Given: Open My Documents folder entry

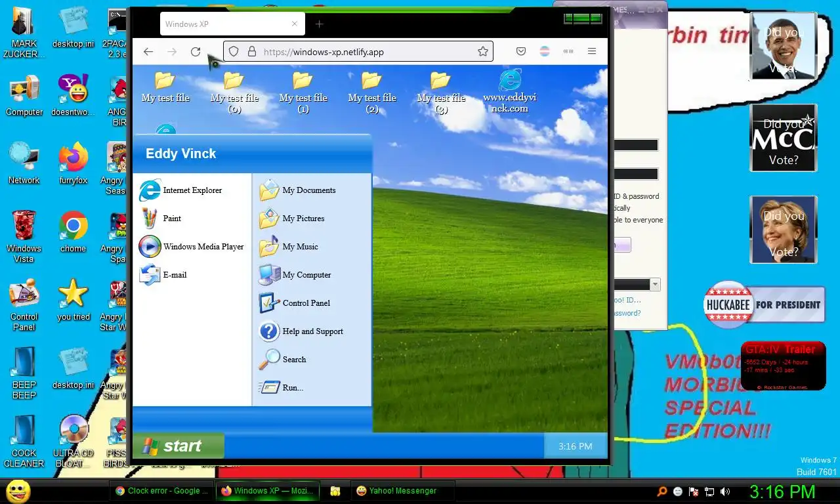Looking at the screenshot, I should [297, 190].
